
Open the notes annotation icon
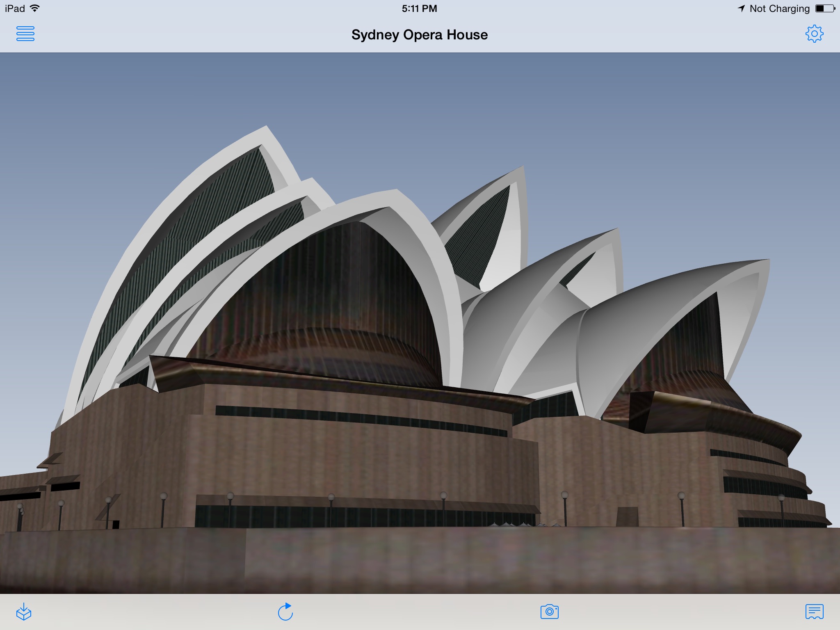tap(814, 612)
